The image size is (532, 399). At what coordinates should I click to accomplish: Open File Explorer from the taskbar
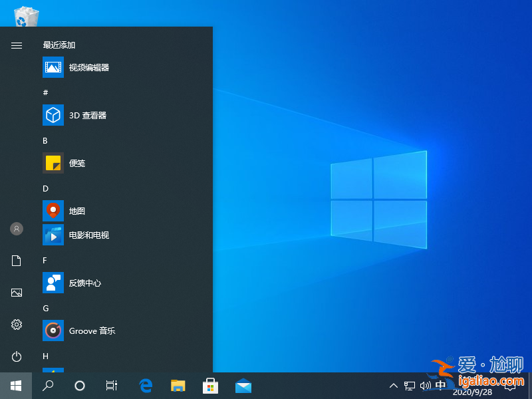click(178, 385)
